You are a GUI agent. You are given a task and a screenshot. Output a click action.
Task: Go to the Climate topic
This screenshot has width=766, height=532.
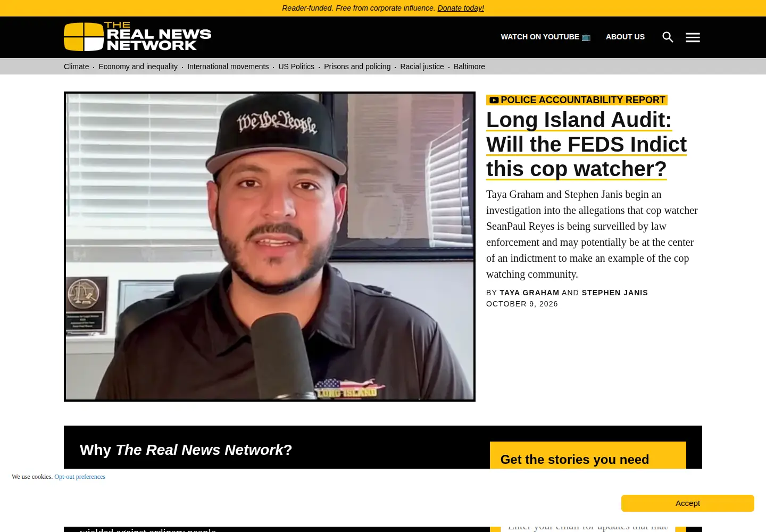[x=76, y=66]
